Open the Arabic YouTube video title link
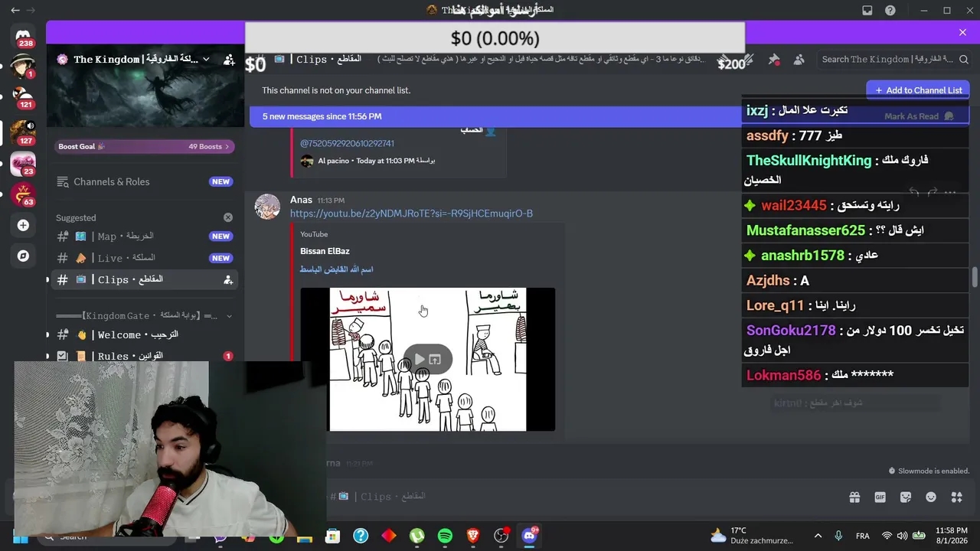Viewport: 980px width, 551px height. click(336, 269)
